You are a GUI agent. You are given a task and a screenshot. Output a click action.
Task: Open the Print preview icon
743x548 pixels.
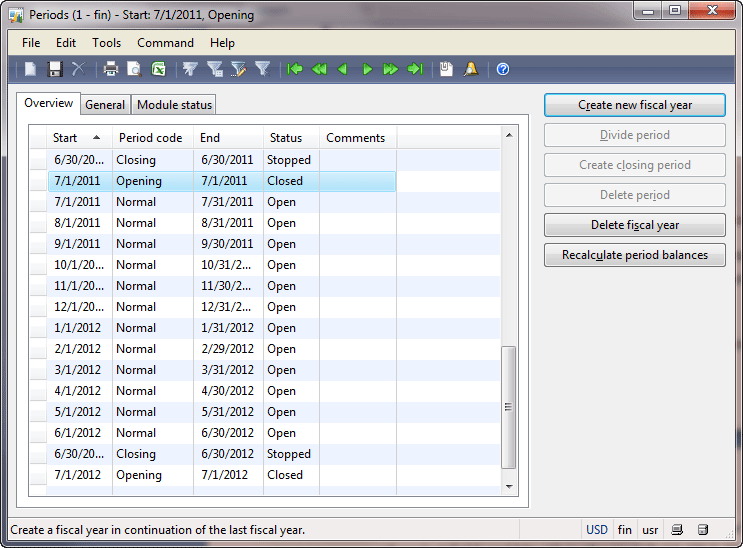pos(134,69)
